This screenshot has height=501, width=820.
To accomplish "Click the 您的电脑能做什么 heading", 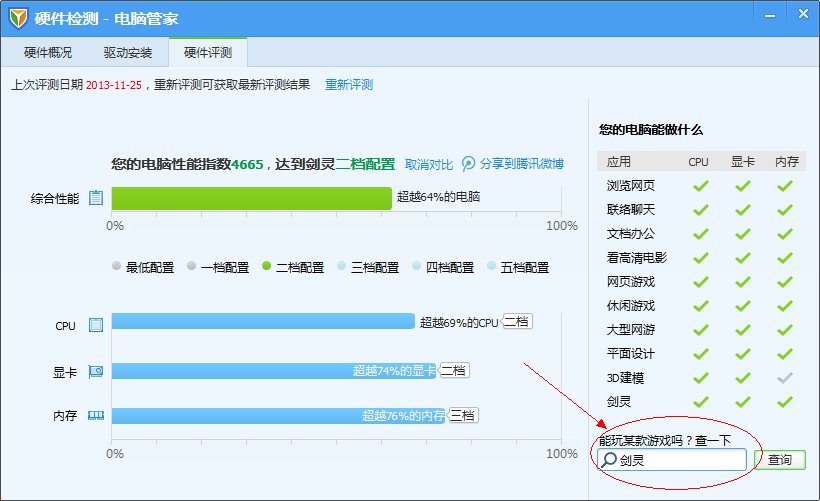I will [651, 130].
